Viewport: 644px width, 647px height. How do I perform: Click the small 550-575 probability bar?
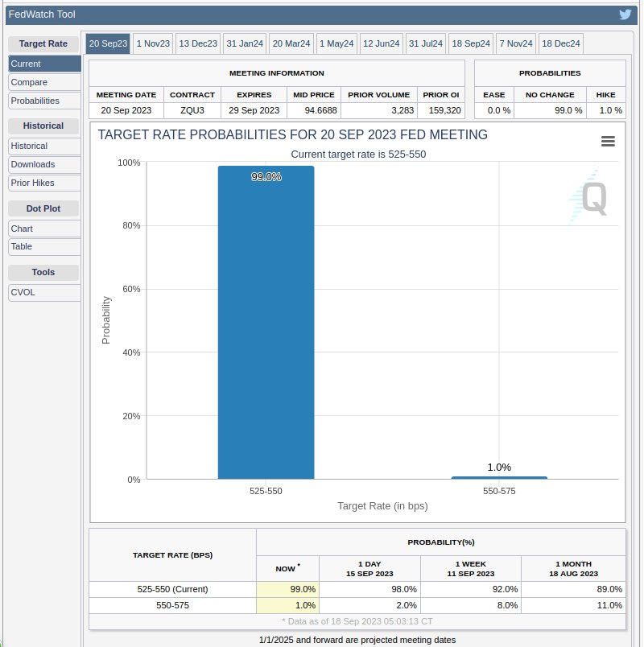tap(499, 478)
